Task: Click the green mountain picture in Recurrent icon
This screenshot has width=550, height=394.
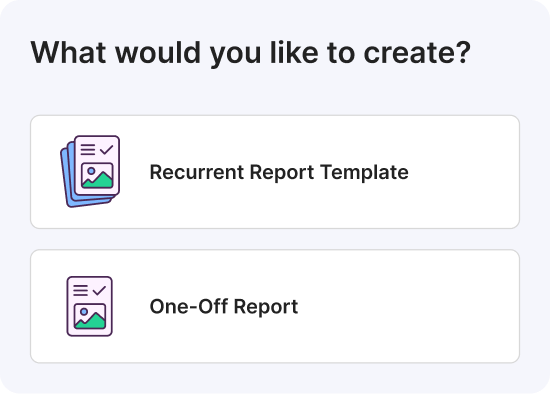Action: pyautogui.click(x=97, y=175)
